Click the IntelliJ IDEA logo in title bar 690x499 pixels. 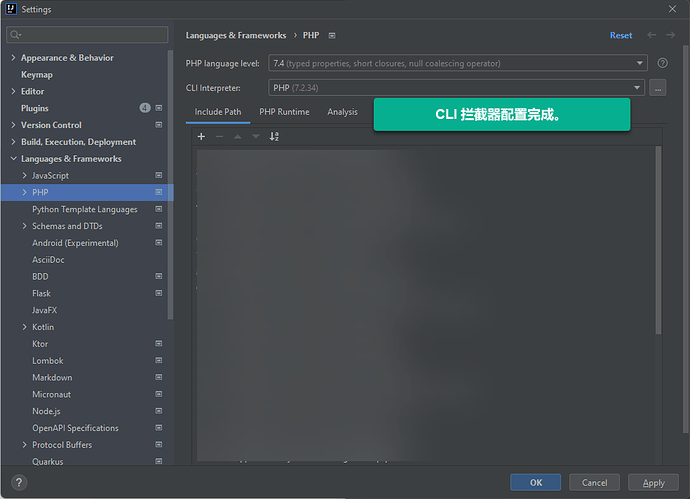click(11, 9)
